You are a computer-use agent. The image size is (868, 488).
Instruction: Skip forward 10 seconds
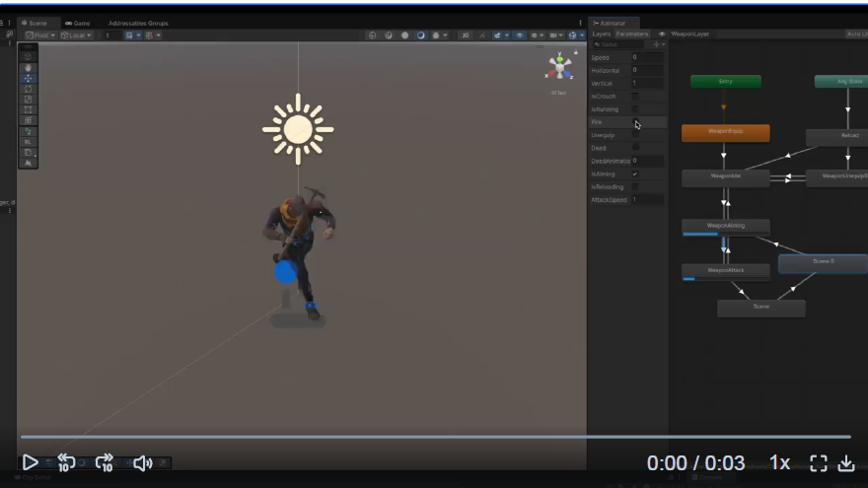click(x=105, y=463)
